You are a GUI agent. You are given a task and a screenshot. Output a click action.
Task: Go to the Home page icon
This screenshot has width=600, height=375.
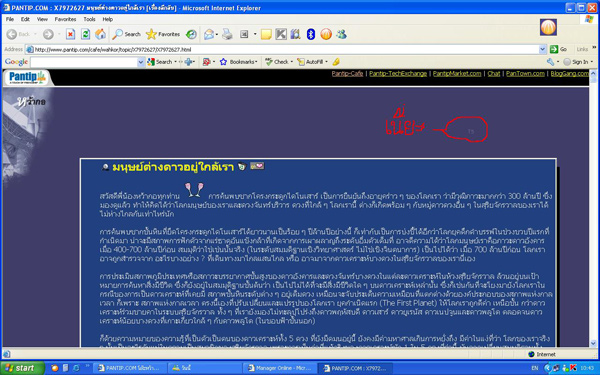click(100, 34)
